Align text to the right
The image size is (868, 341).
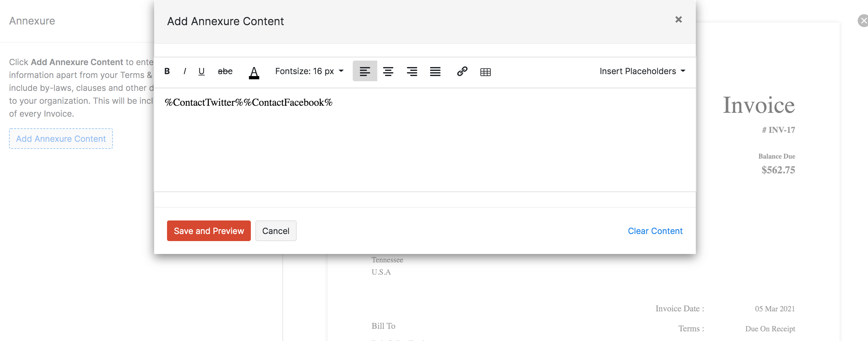point(411,71)
